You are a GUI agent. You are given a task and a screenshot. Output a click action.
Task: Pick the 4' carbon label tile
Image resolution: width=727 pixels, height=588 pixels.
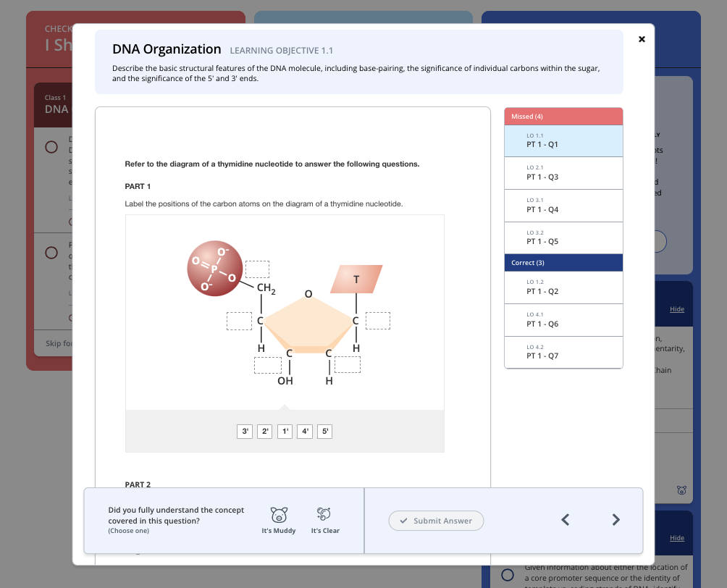pos(305,432)
